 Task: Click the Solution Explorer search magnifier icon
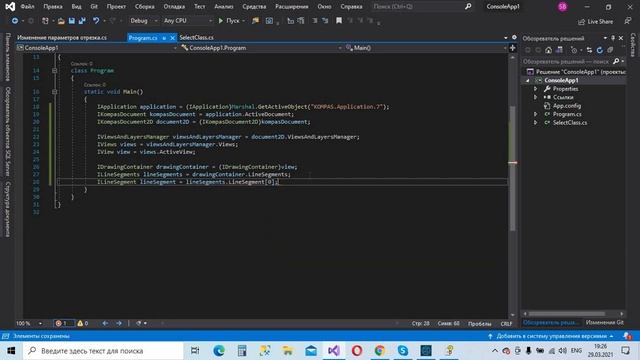[616, 61]
